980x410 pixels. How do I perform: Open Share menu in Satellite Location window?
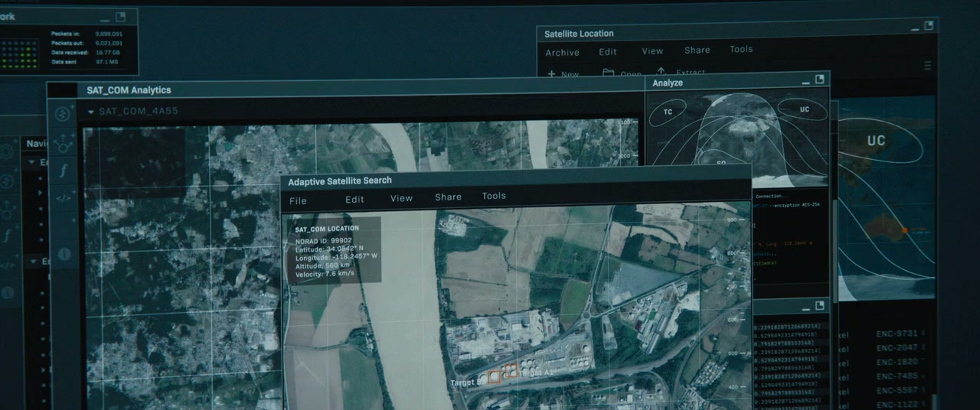coord(697,50)
